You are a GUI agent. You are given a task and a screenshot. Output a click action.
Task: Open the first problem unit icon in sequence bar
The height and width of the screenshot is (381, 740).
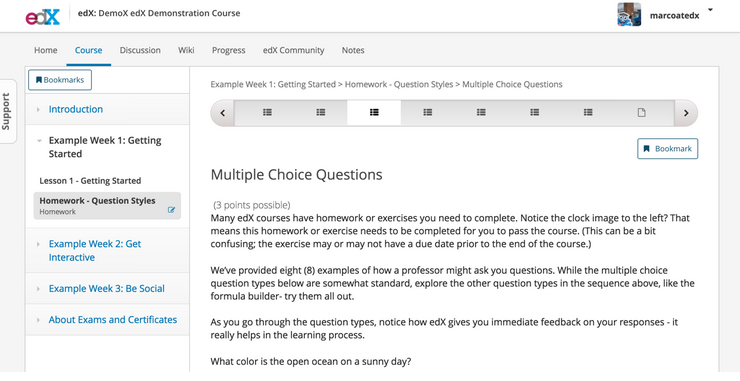(x=267, y=112)
